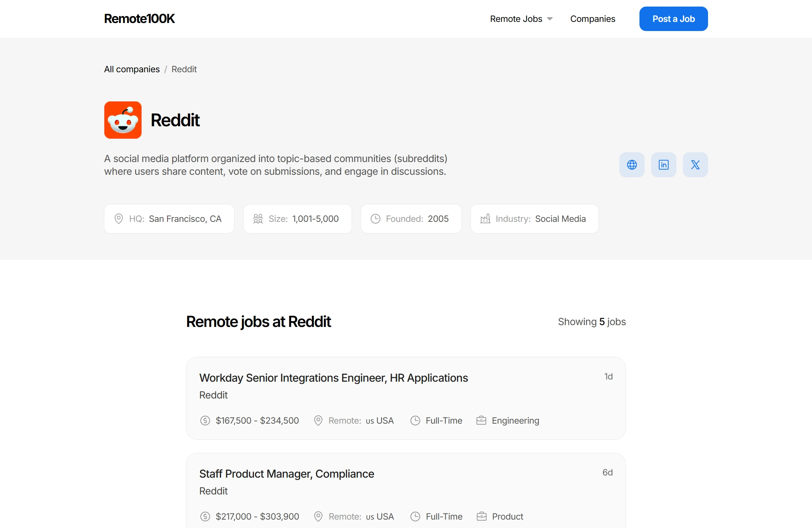
Task: Click Remote: USA label on Staff Product Manager job
Action: point(361,516)
